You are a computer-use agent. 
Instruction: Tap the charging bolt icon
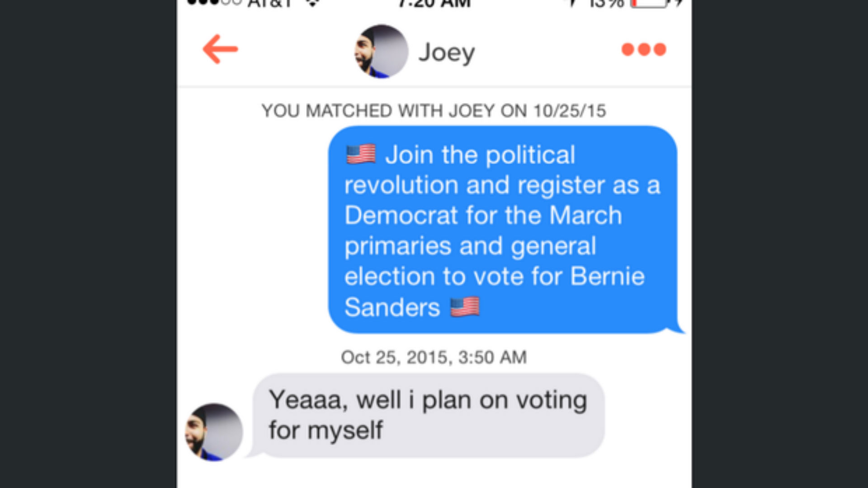[x=678, y=3]
